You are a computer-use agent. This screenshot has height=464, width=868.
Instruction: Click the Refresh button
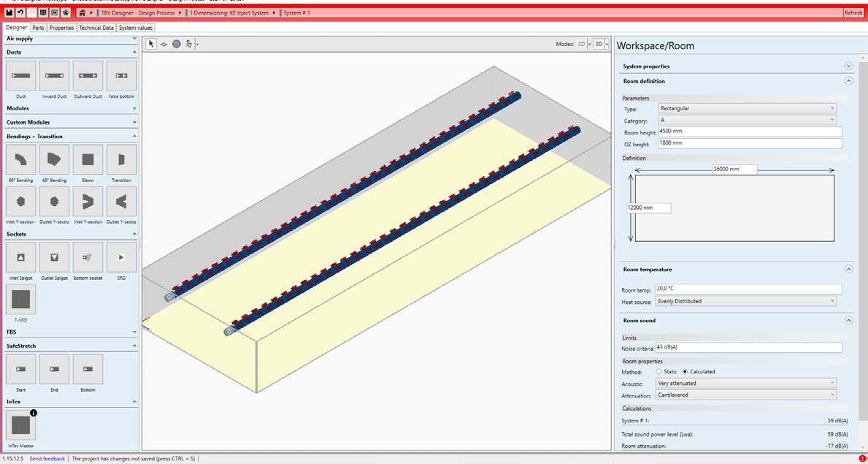click(x=853, y=12)
